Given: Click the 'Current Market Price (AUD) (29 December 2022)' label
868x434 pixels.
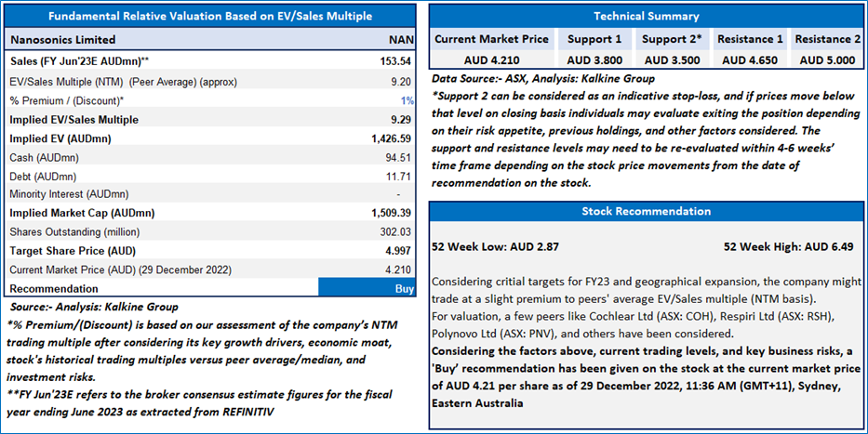Looking at the screenshot, I should click(x=121, y=270).
